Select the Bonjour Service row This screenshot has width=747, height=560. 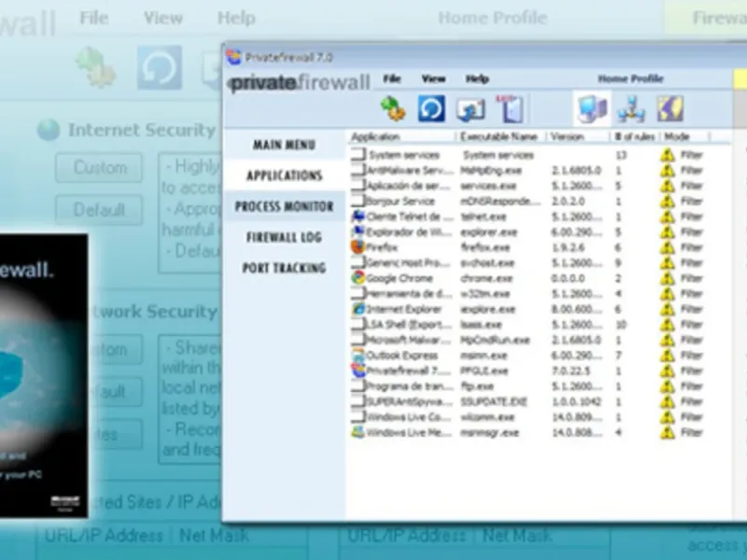[x=529, y=201]
